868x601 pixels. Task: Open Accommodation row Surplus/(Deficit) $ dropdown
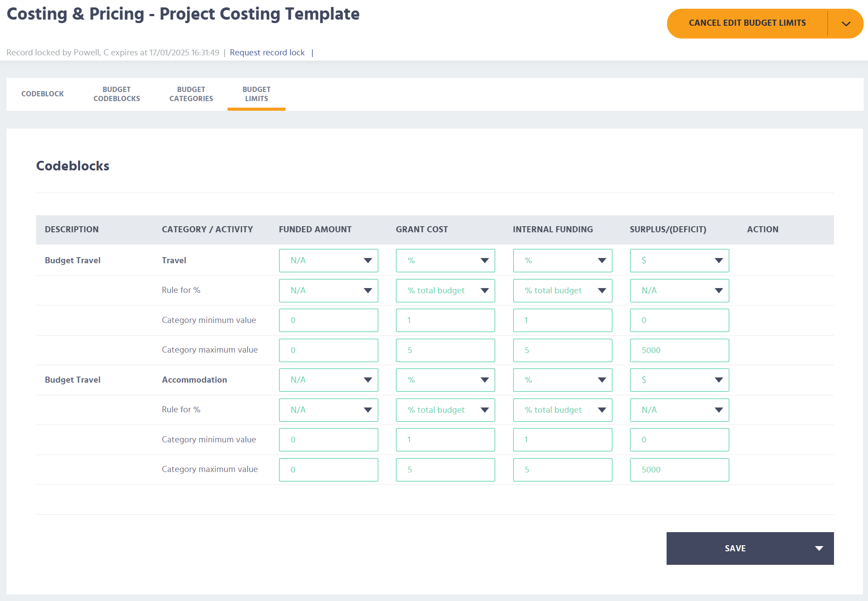tap(680, 380)
